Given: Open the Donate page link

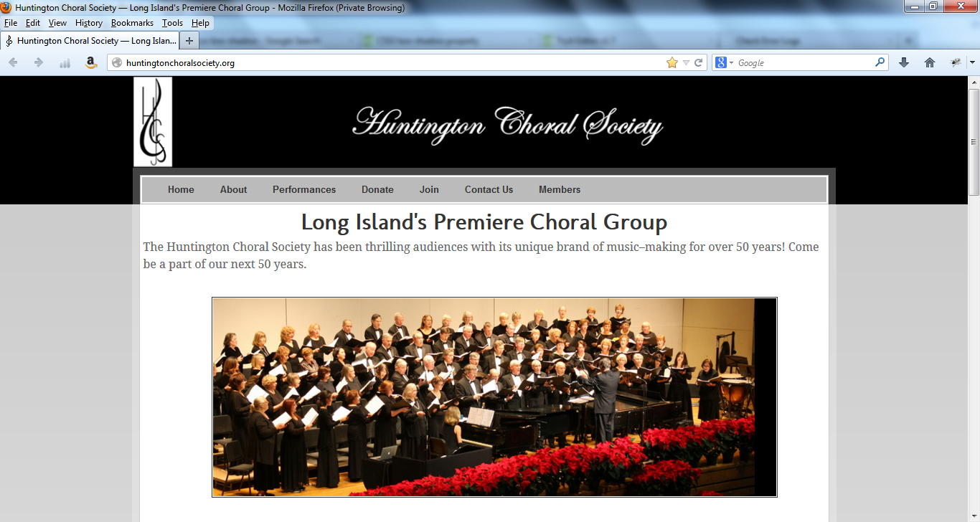Looking at the screenshot, I should coord(377,189).
